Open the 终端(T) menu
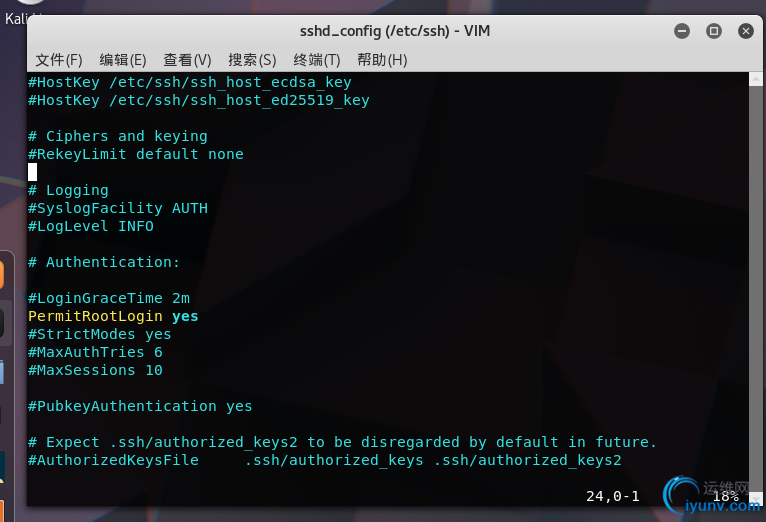The image size is (766, 522). (317, 60)
